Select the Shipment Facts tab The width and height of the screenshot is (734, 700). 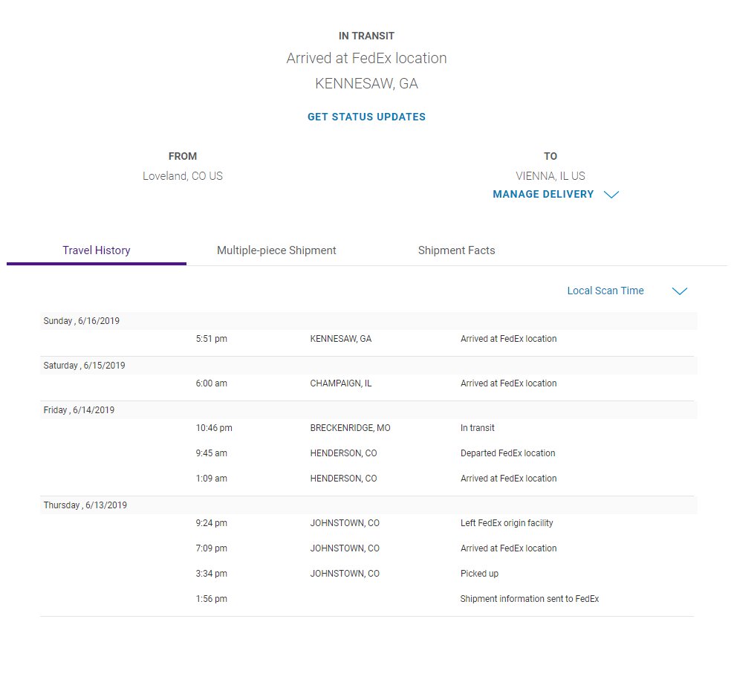click(456, 250)
